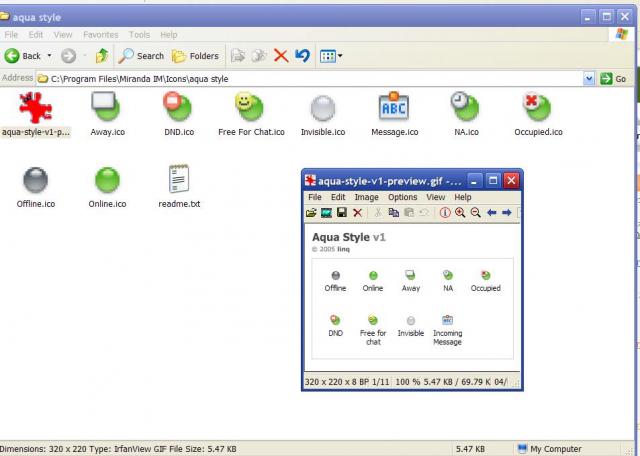The height and width of the screenshot is (456, 640).
Task: Click the Explorer Up folder icon
Action: pos(102,56)
